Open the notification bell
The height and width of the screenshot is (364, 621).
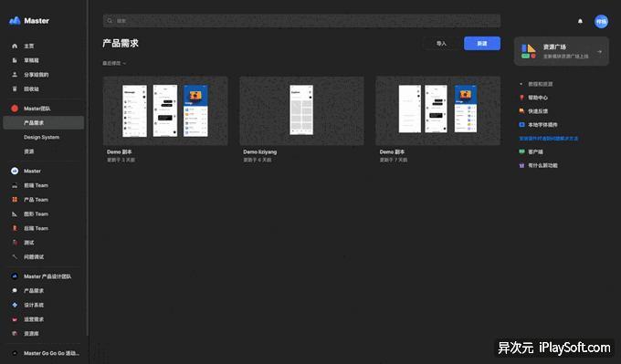580,21
